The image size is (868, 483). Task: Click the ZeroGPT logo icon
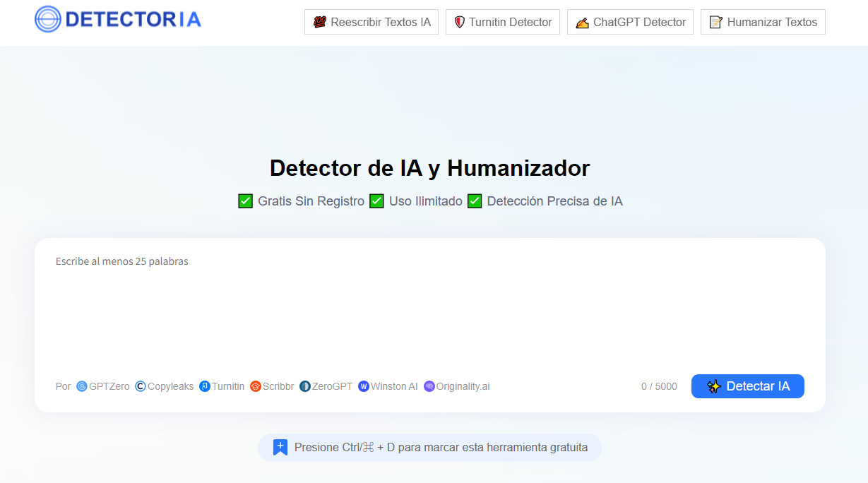(x=305, y=386)
